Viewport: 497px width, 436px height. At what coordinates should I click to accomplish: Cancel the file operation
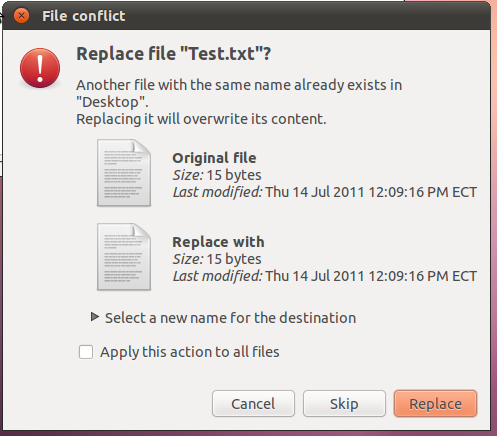(253, 404)
